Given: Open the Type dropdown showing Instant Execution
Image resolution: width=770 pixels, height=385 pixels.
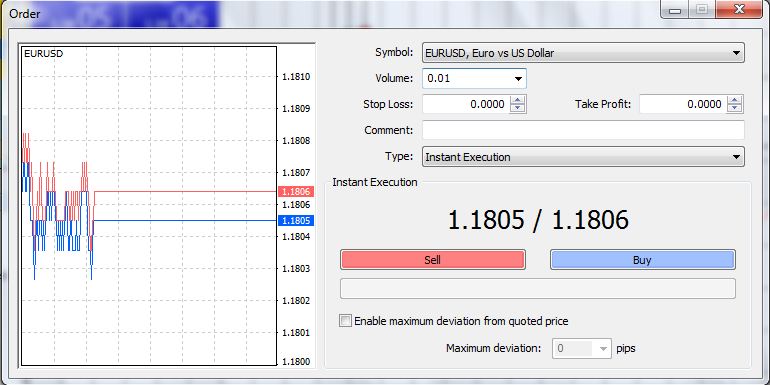Looking at the screenshot, I should 583,157.
